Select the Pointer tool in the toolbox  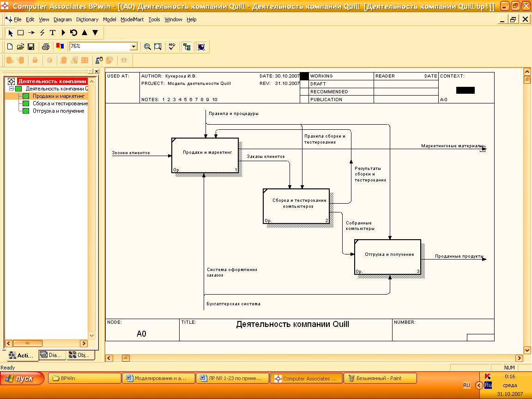point(10,33)
